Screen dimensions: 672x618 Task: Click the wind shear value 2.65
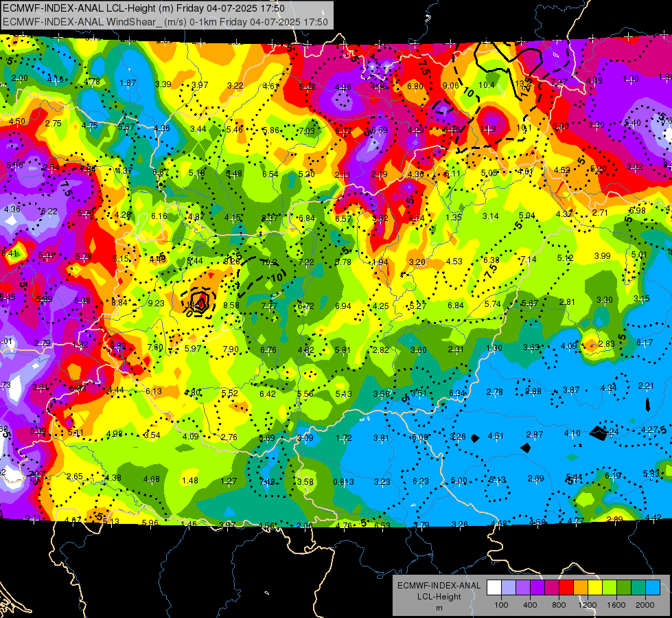coord(75,476)
